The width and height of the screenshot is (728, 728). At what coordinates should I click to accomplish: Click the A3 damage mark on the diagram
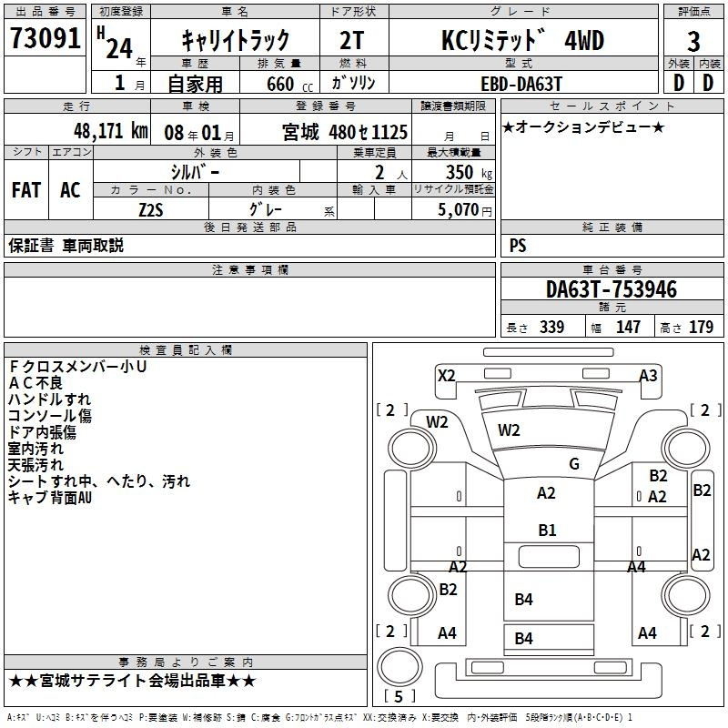648,375
